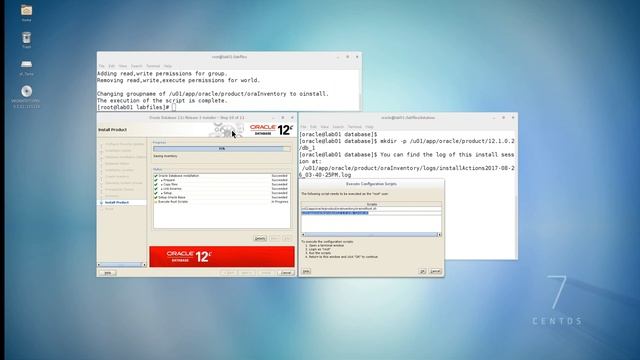Click Cancel in Execute Configuration Scripts dialog
Image resolution: width=640 pixels, height=360 pixels.
[x=436, y=271]
